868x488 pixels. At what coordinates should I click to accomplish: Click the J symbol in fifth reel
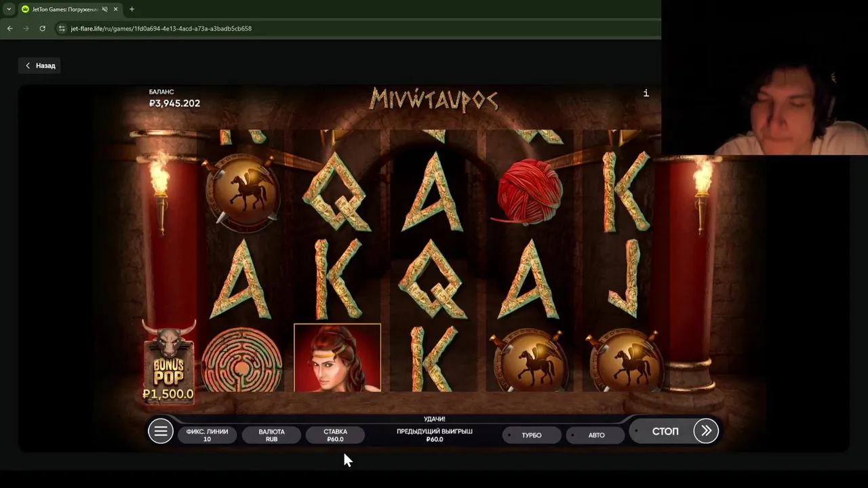point(623,278)
